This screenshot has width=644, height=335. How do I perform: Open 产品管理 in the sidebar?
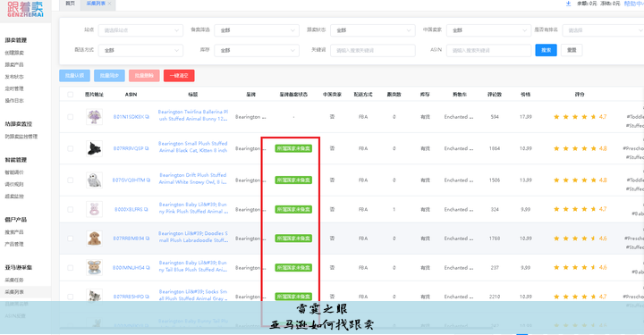coord(14,244)
